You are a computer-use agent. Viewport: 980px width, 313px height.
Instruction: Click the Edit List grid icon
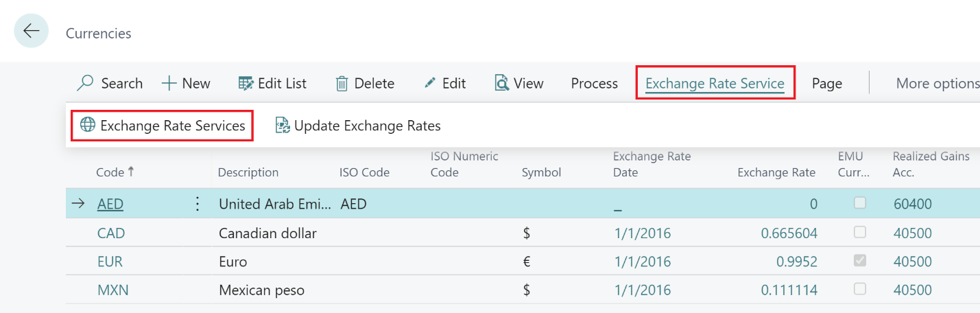[246, 84]
